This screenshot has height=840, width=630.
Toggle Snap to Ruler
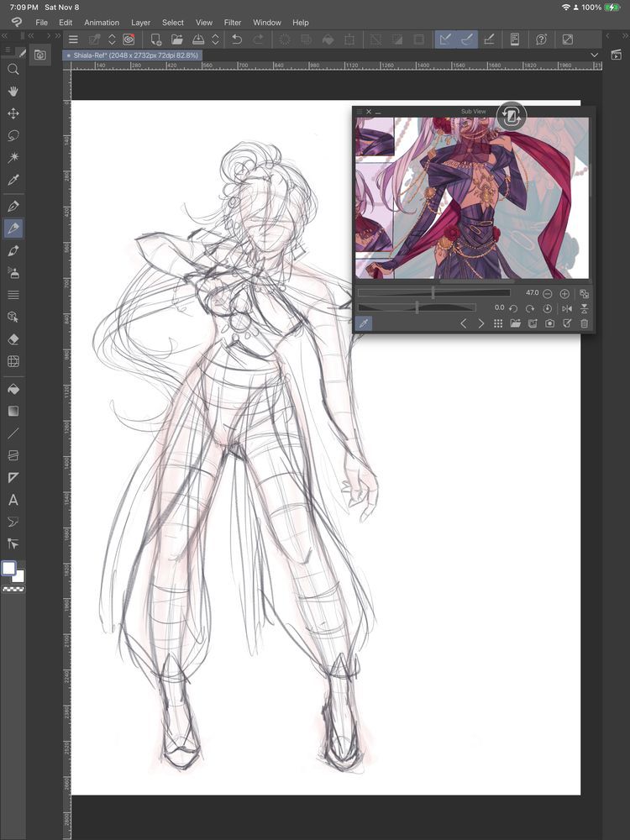[x=444, y=39]
